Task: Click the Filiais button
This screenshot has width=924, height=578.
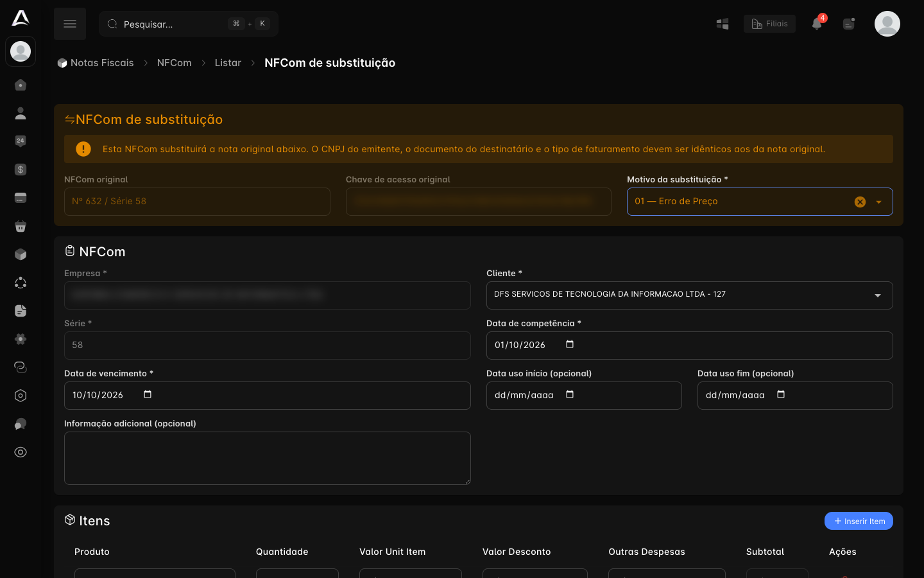Action: 769,24
